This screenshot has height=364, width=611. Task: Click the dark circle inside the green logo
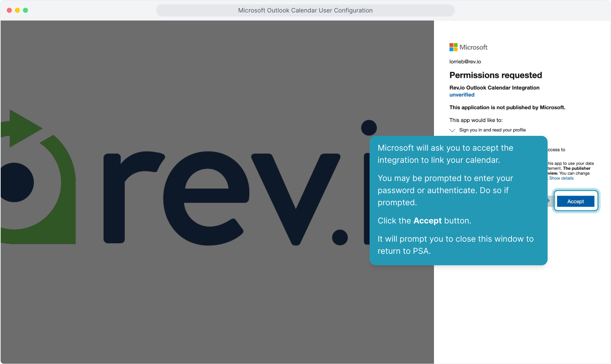(17, 182)
